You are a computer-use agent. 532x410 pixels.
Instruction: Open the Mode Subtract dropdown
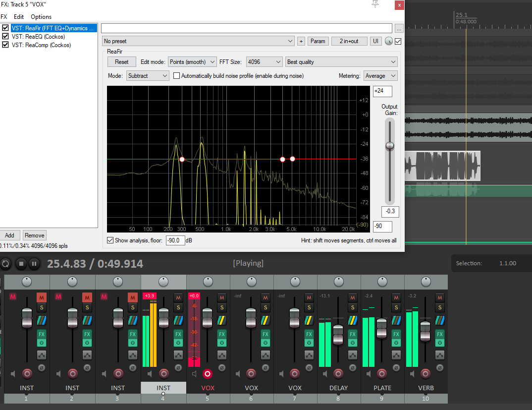(x=148, y=76)
